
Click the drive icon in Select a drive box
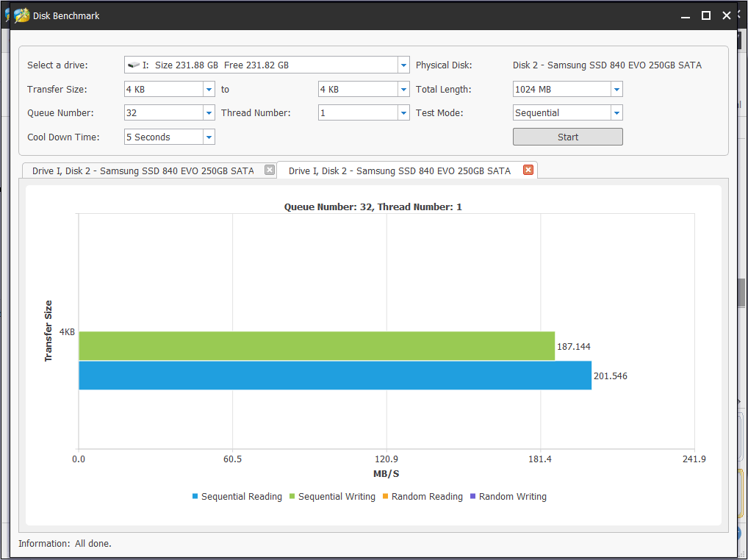point(133,65)
